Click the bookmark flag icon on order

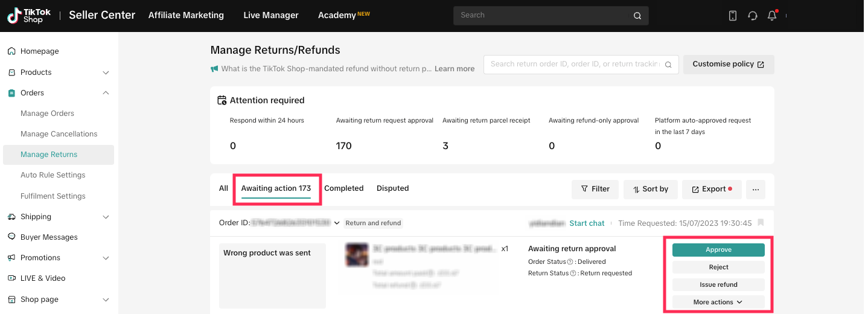(761, 223)
